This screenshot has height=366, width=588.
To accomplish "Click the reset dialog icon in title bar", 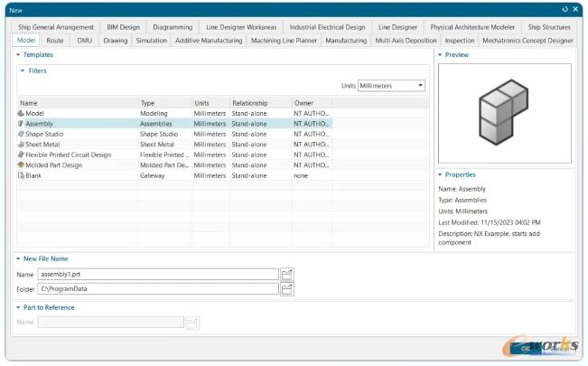I will (x=565, y=9).
